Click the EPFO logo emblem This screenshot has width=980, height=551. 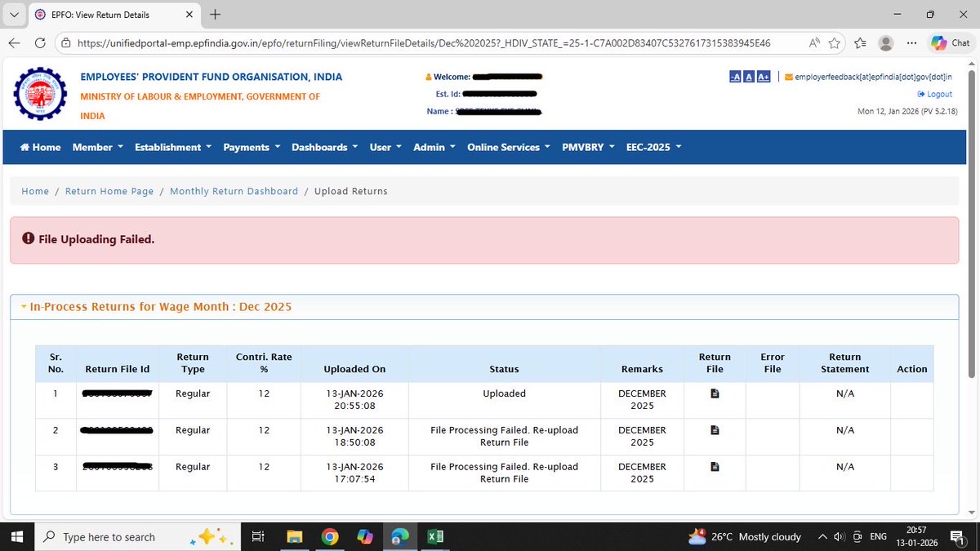click(41, 94)
